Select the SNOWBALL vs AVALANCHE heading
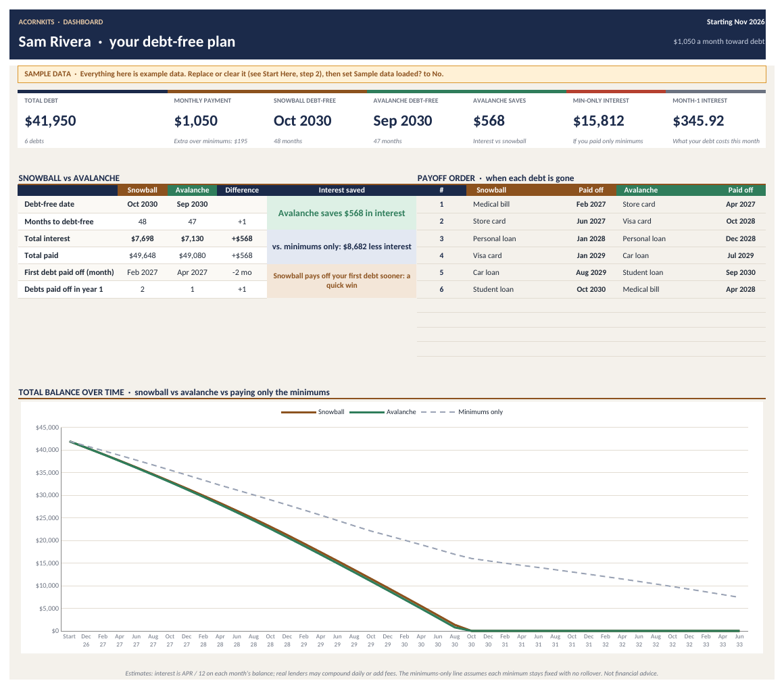This screenshot has width=784, height=687. 69,178
